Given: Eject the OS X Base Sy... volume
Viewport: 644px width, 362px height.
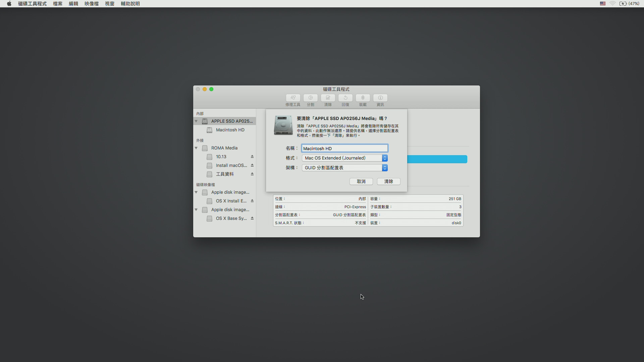Looking at the screenshot, I should click(x=252, y=218).
